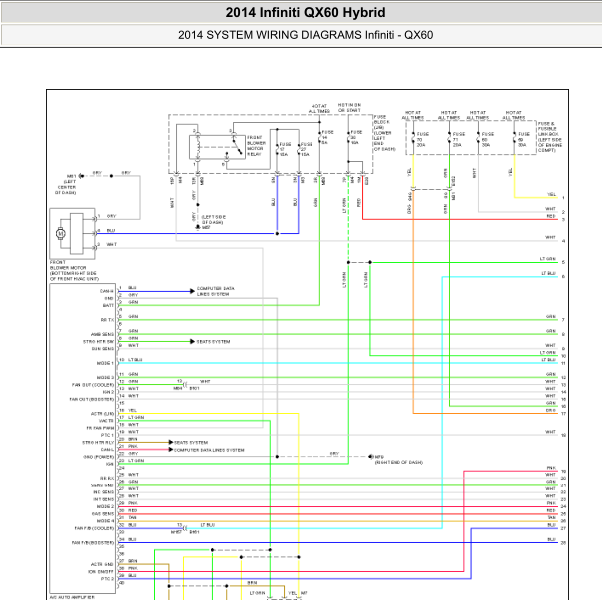Image resolution: width=602 pixels, height=600 pixels.
Task: Click the 'LT BLU' wire label at pin 10
Action: 135,360
